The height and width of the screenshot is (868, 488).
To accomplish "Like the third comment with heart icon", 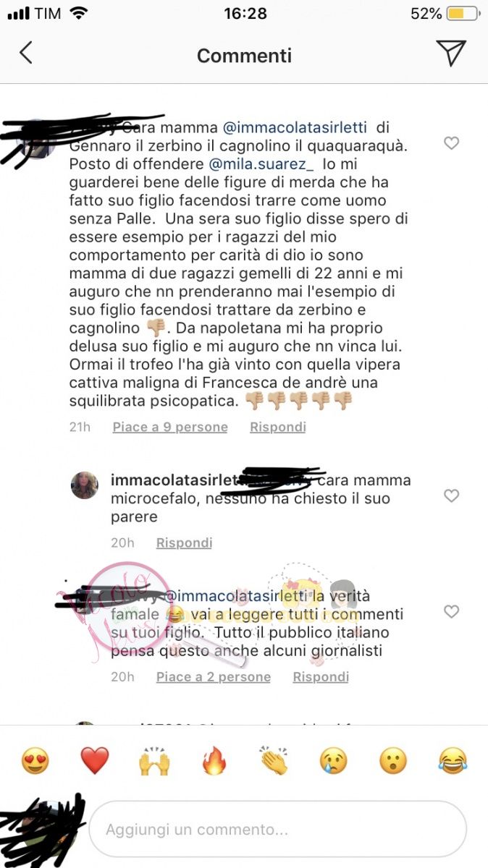I will [x=451, y=612].
